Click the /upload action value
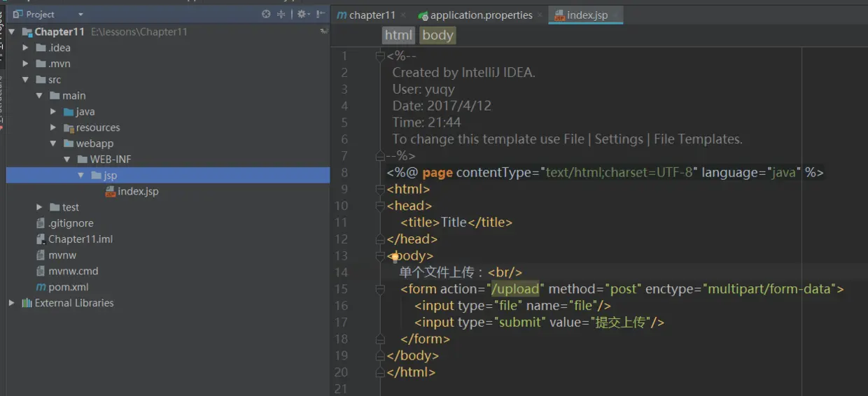Screen dimensions: 868x396 pyautogui.click(x=515, y=289)
